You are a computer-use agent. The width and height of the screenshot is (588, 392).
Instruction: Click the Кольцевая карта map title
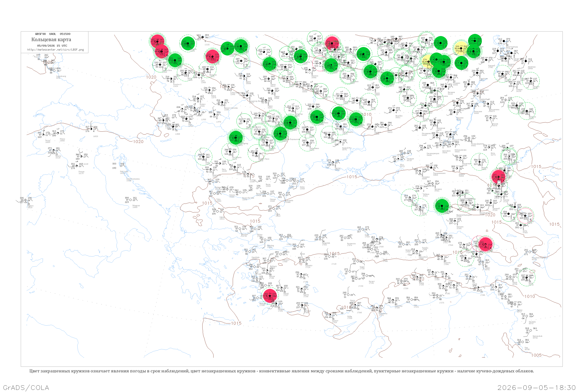point(51,40)
